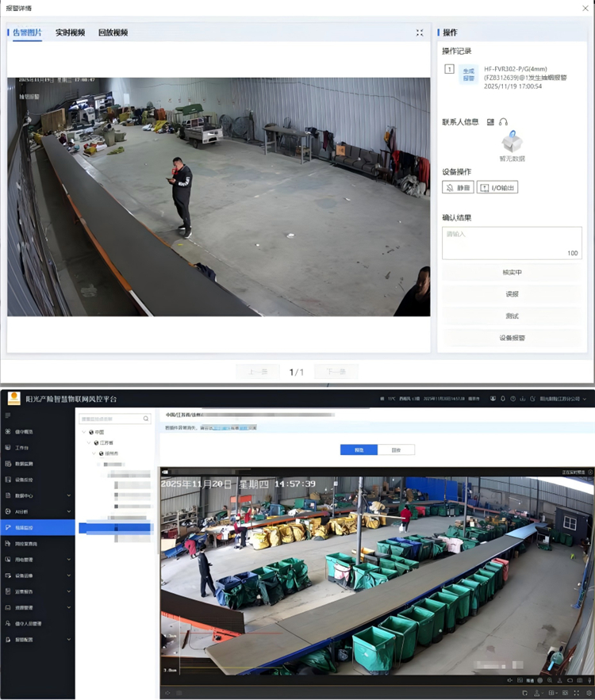Image resolution: width=595 pixels, height=700 pixels.
Task: Collapse the 江苏省 tree node
Action: click(89, 442)
